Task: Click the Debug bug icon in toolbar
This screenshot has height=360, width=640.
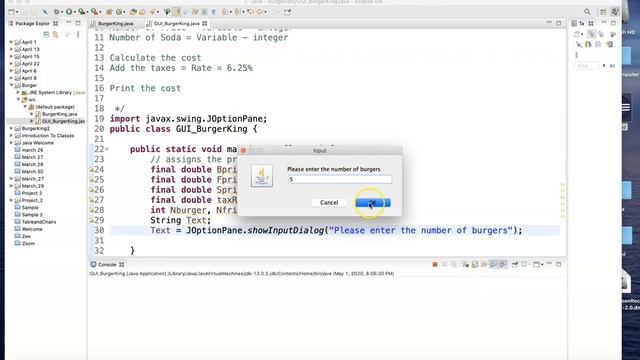Action: point(57,12)
